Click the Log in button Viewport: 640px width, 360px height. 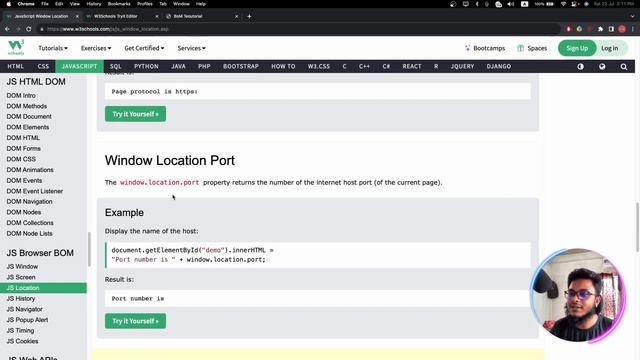(x=609, y=48)
